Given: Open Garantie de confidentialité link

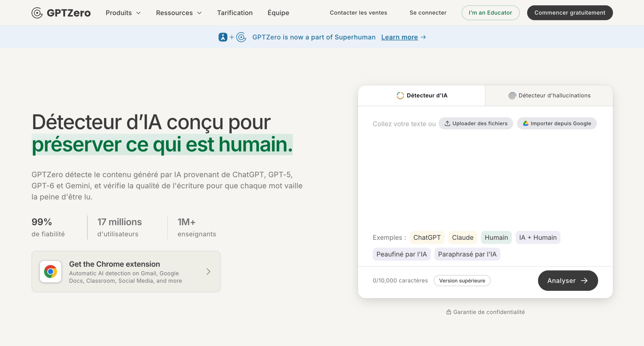Looking at the screenshot, I should point(485,312).
